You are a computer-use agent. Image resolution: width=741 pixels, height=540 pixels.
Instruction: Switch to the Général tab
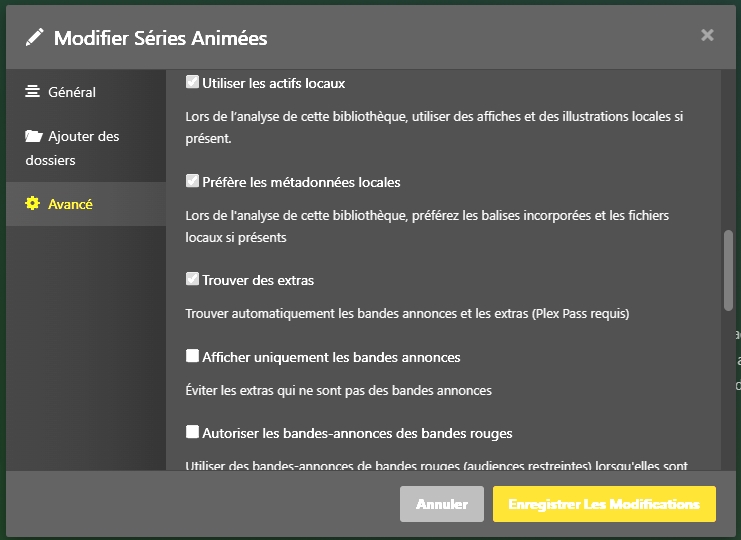point(72,92)
